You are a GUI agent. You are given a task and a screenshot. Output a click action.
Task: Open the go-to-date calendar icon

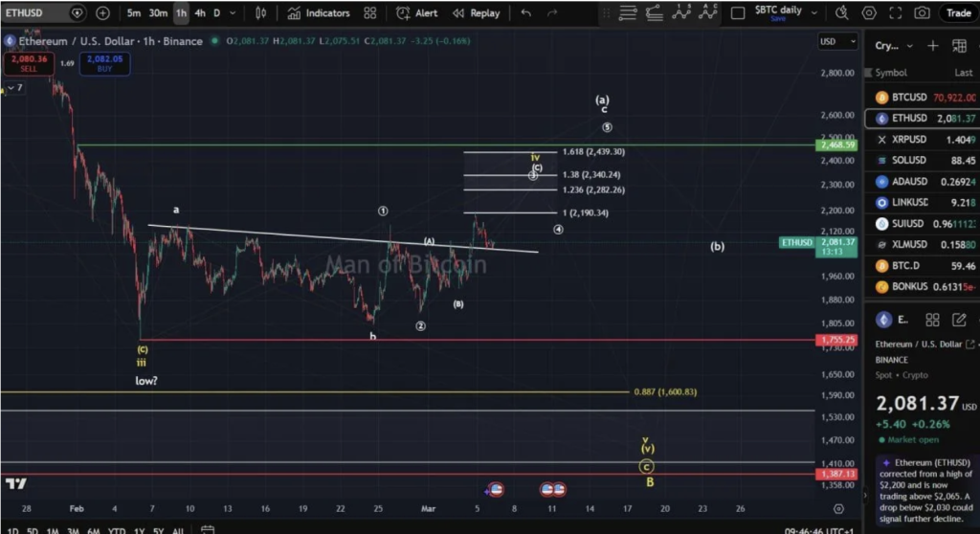tap(208, 530)
